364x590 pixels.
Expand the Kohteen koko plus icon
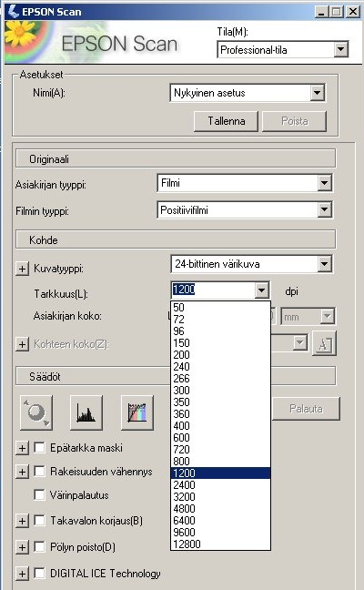(22, 344)
